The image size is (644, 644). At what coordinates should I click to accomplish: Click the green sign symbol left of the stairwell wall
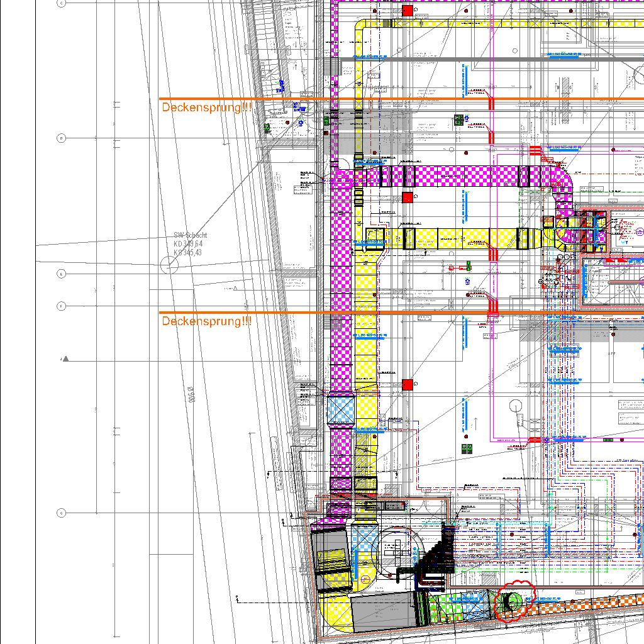coord(267,128)
